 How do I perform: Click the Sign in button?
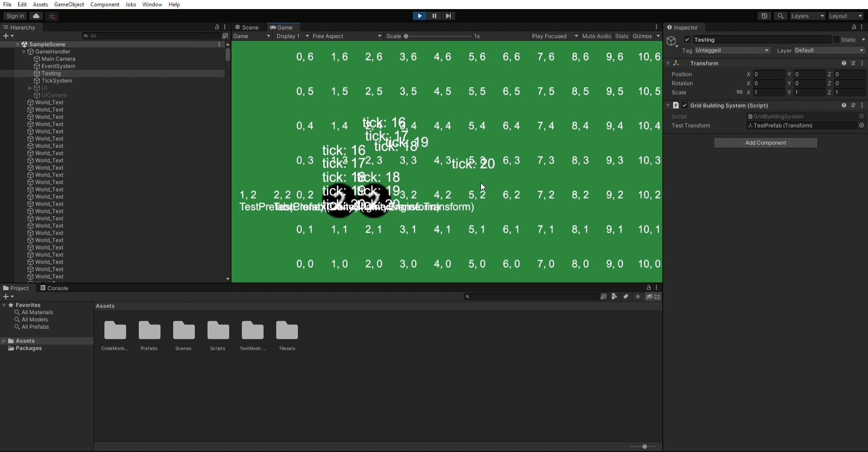pos(14,16)
